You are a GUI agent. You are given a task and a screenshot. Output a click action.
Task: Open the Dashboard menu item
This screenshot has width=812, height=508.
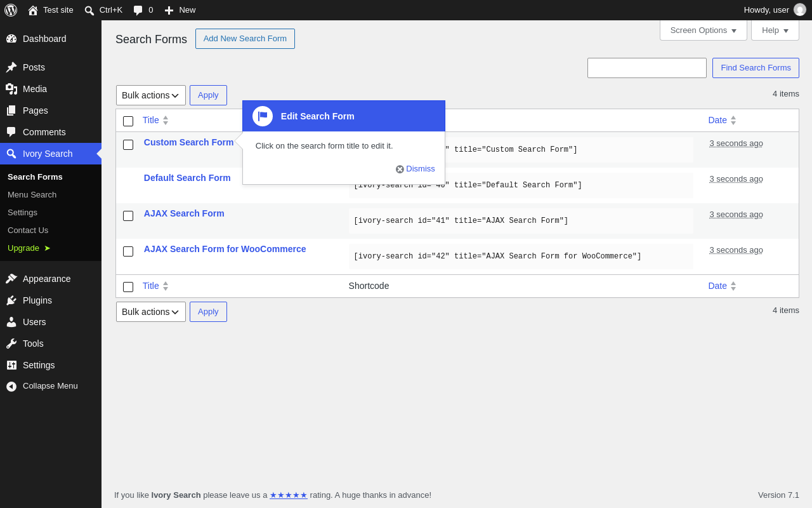51,39
